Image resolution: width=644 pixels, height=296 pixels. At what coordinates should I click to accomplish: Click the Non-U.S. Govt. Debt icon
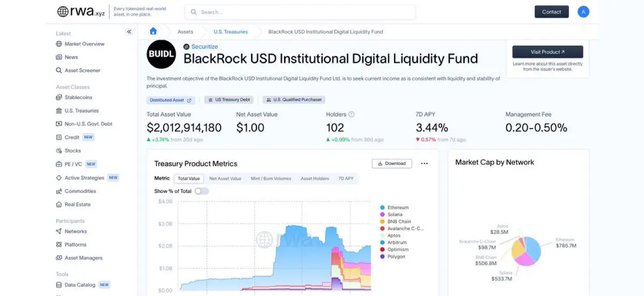click(x=59, y=124)
